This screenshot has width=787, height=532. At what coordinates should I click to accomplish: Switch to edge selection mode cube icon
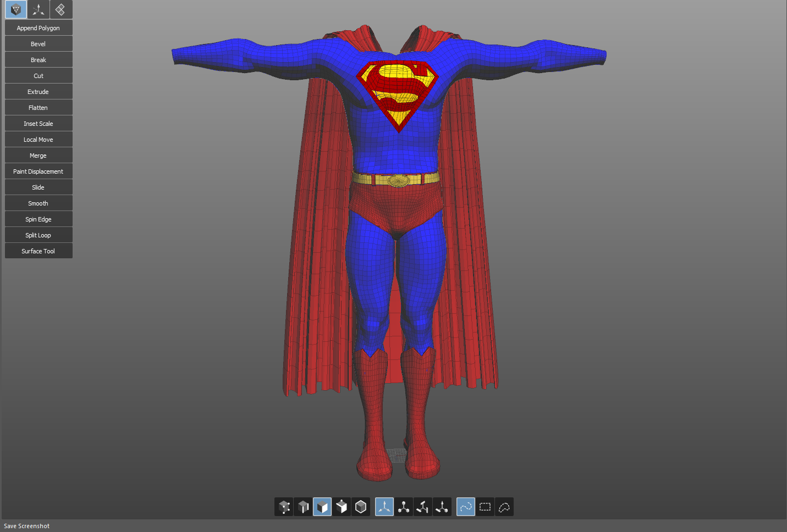[303, 507]
